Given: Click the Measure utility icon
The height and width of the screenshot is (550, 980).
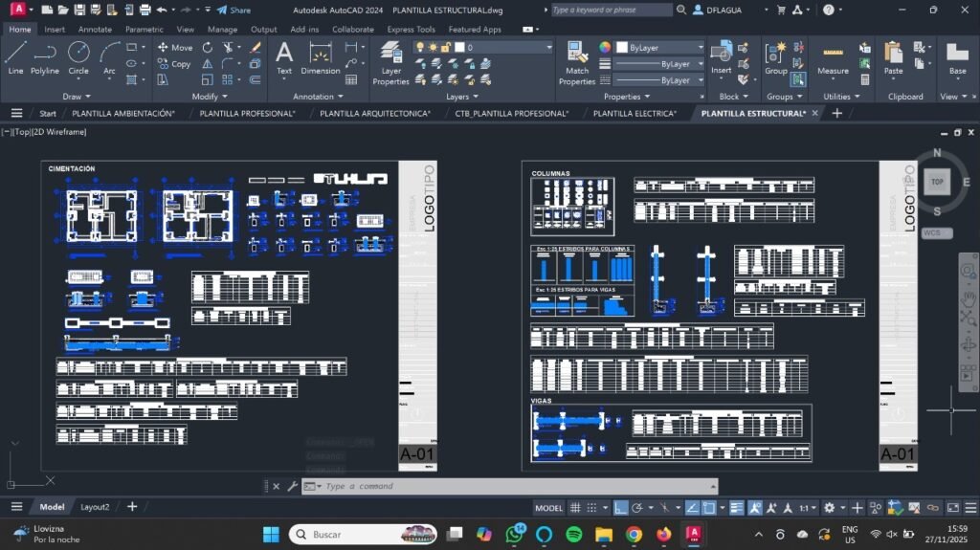Looking at the screenshot, I should (x=833, y=57).
